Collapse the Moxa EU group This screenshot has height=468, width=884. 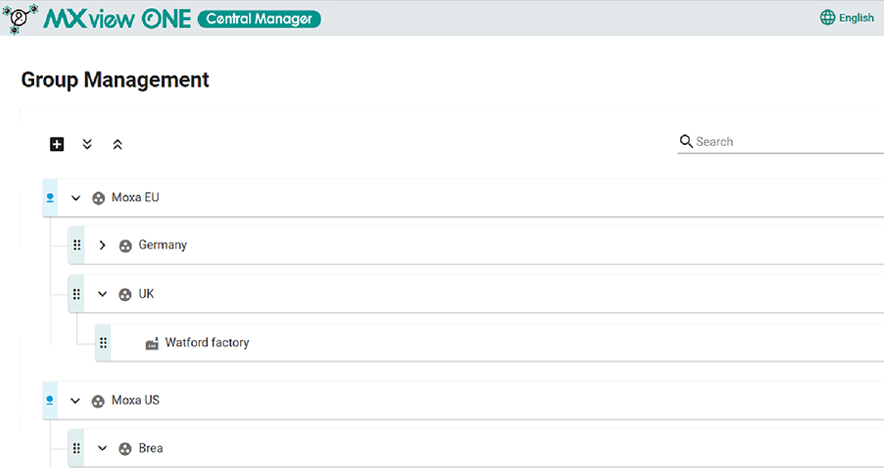tap(76, 198)
